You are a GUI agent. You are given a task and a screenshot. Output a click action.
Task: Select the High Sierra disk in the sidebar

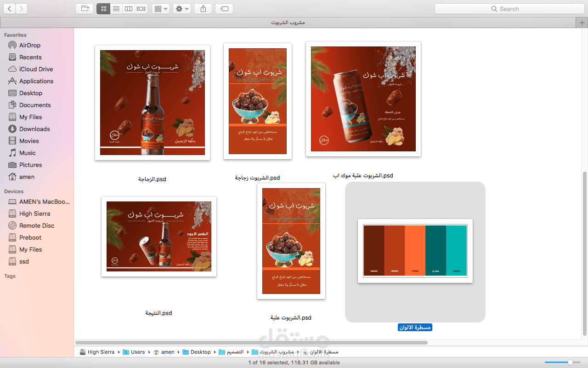(x=34, y=213)
